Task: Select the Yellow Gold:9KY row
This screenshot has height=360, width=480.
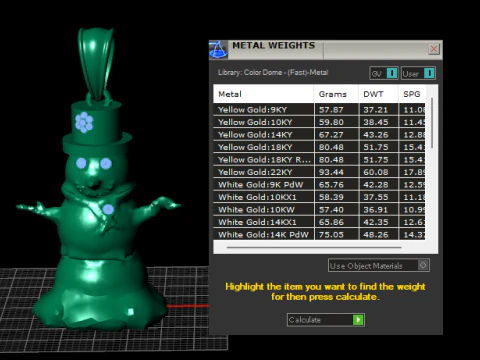Action: (x=319, y=110)
